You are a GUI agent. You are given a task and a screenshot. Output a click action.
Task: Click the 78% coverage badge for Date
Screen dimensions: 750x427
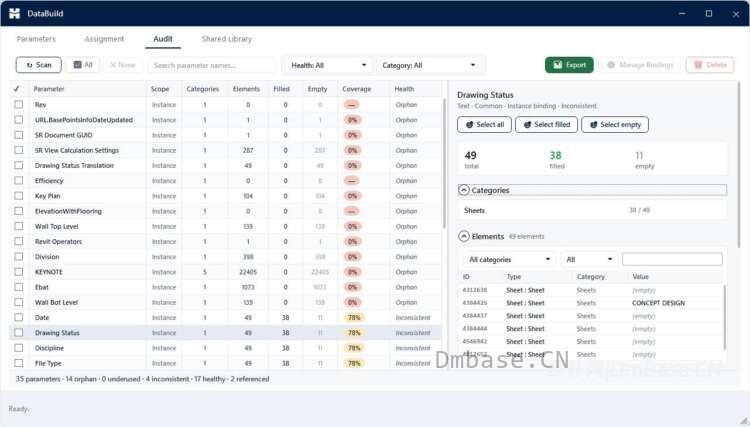tap(354, 318)
